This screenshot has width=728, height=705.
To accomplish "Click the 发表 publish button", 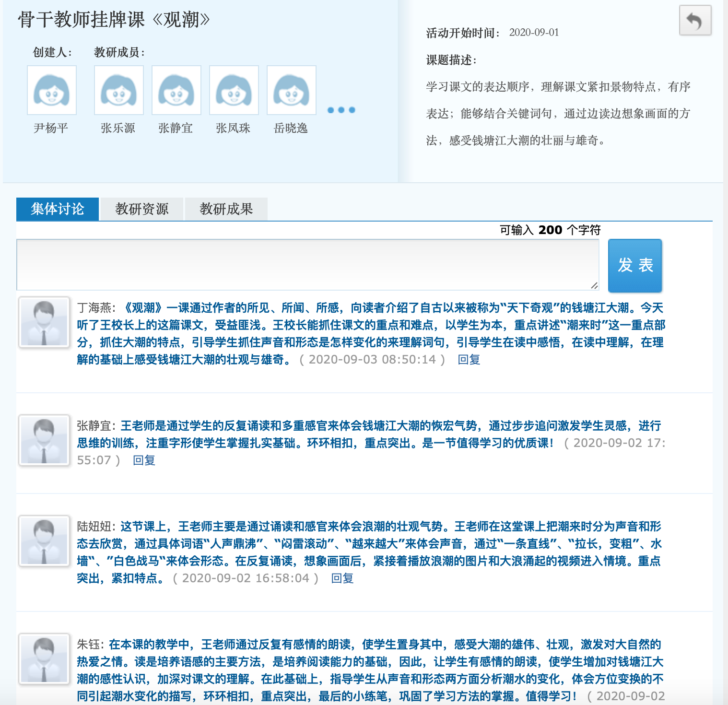I will tap(635, 265).
